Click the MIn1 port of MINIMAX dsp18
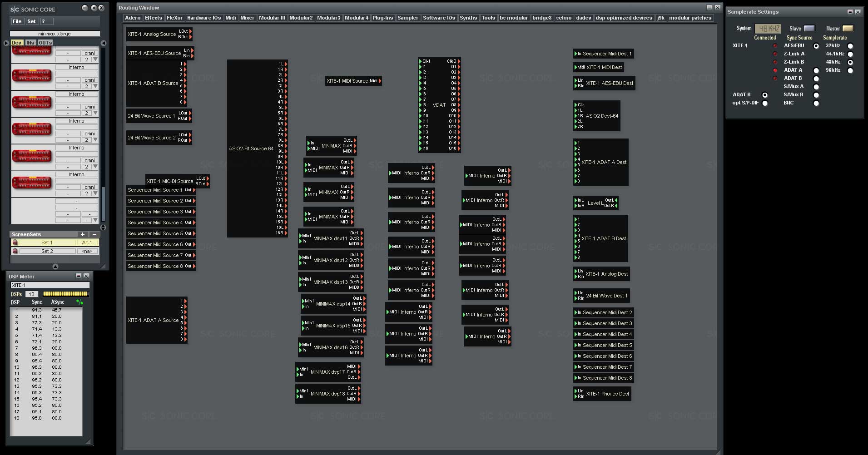Viewport: 868px width, 455px height. 298,391
